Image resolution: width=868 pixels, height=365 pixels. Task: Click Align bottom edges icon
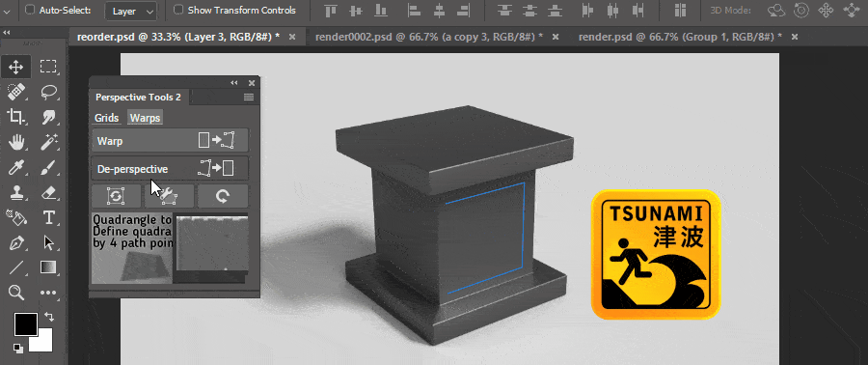[381, 10]
